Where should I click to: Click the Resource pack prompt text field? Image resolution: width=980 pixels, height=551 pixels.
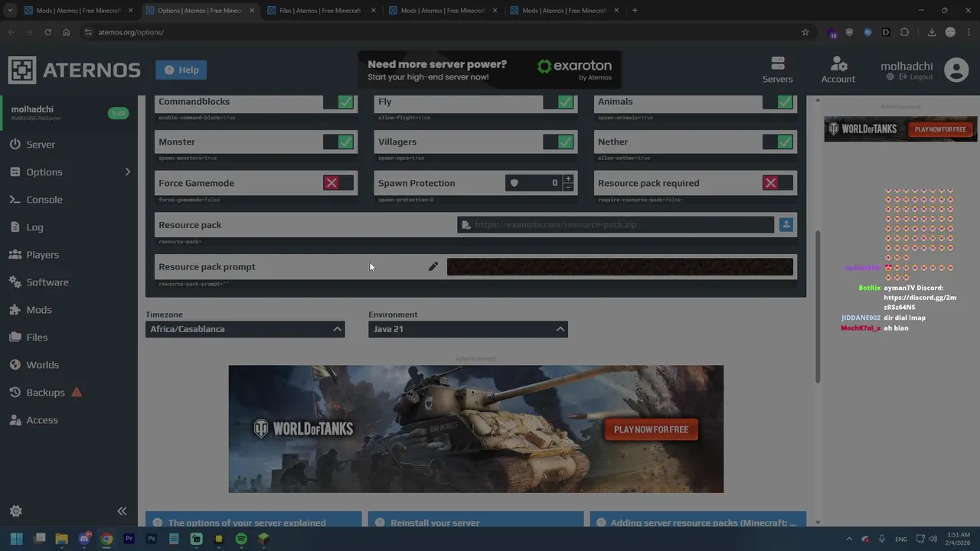pos(620,266)
